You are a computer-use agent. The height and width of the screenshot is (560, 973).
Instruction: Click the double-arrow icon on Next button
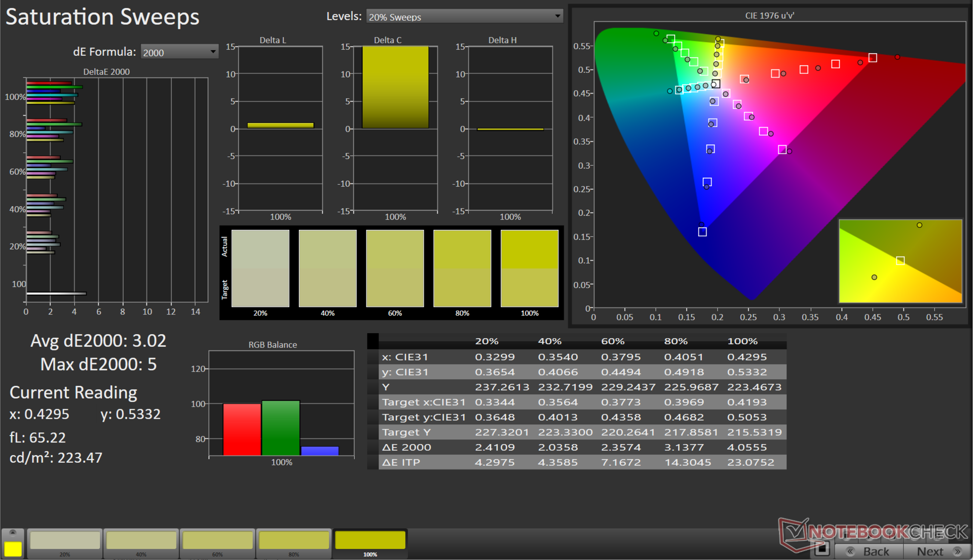click(957, 551)
